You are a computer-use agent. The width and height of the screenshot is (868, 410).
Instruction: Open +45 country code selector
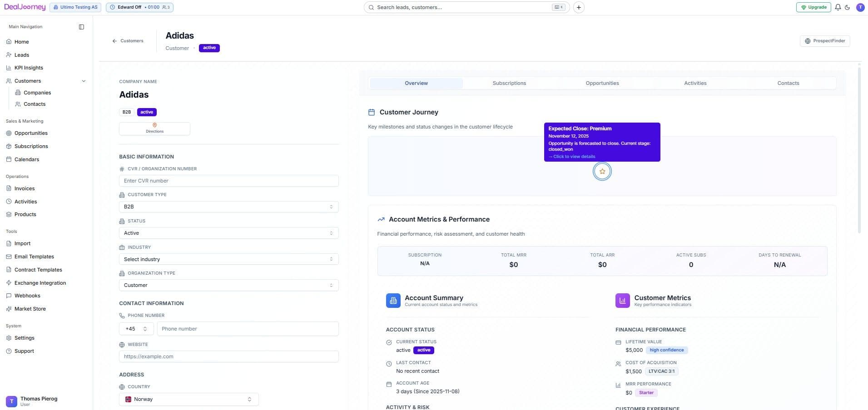point(136,329)
